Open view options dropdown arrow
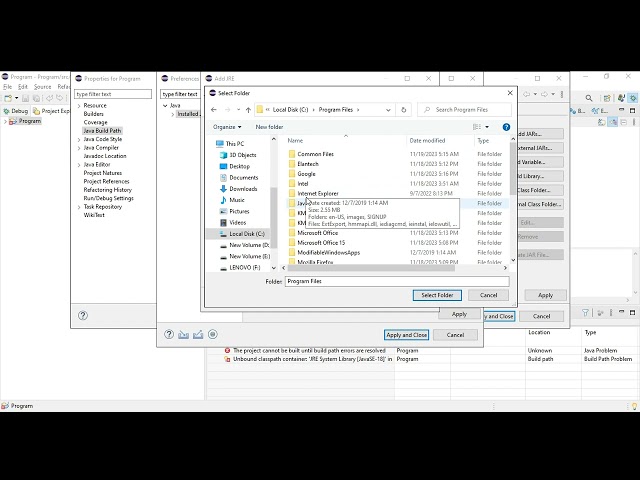The height and width of the screenshot is (480, 640). coord(487,127)
